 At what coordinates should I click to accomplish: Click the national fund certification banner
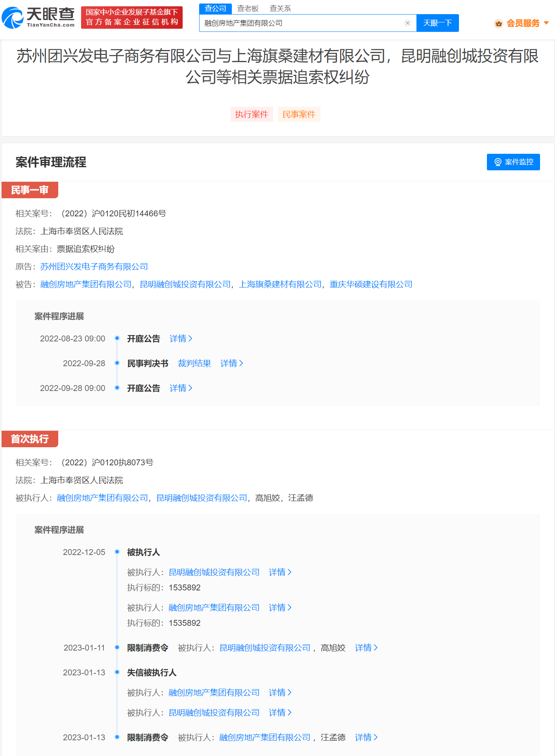tap(132, 18)
